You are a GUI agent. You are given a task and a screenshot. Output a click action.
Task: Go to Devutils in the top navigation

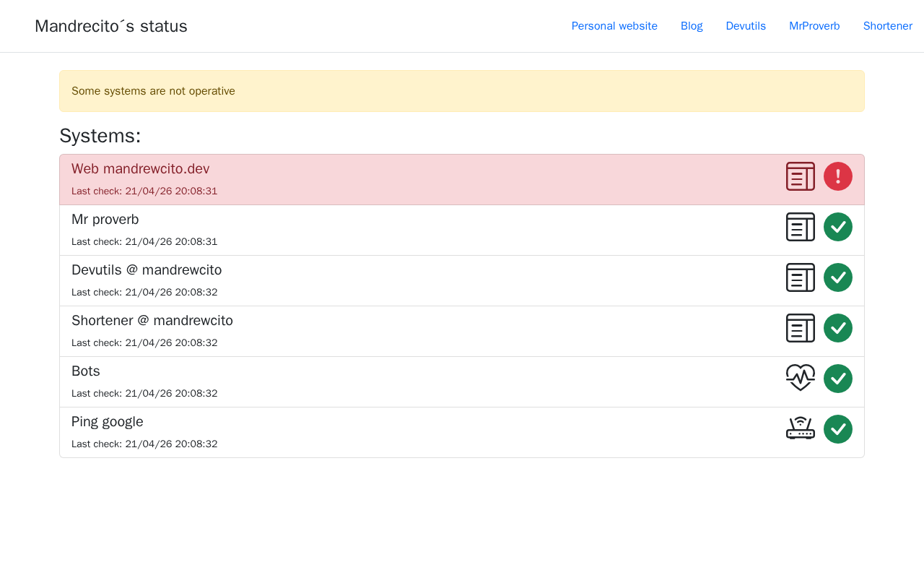[x=746, y=26]
